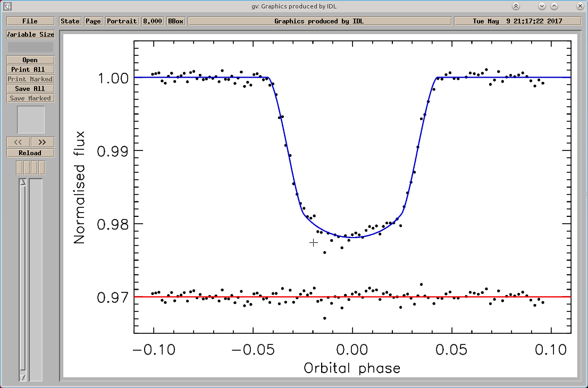Screen dimensions: 588x388
Task: Reload the document
Action: pyautogui.click(x=30, y=153)
